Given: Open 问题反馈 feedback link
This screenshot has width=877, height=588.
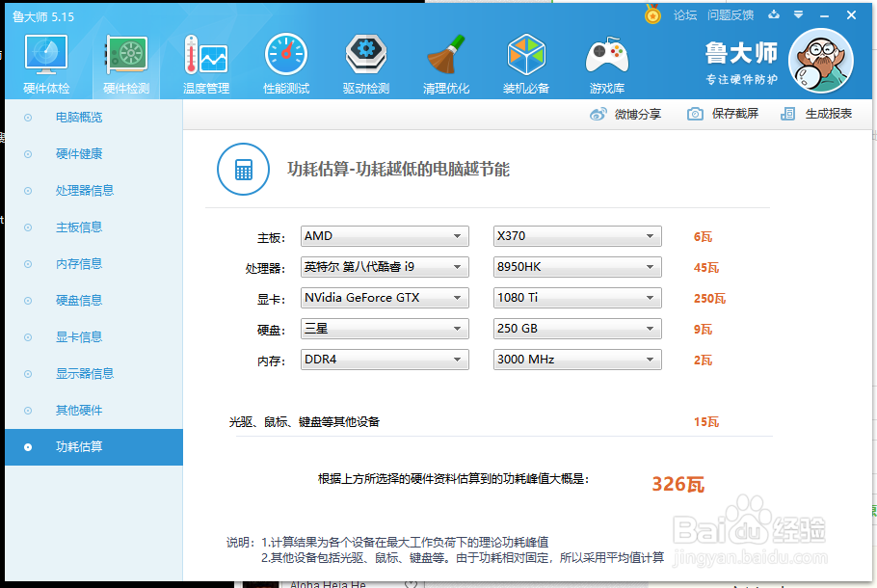Looking at the screenshot, I should (x=731, y=15).
